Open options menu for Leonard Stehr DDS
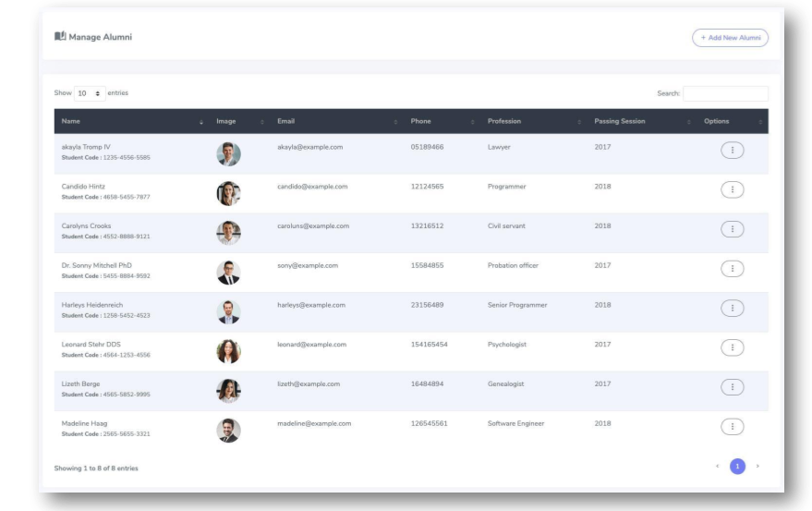Screen dimensions: 812x511 tap(732, 347)
